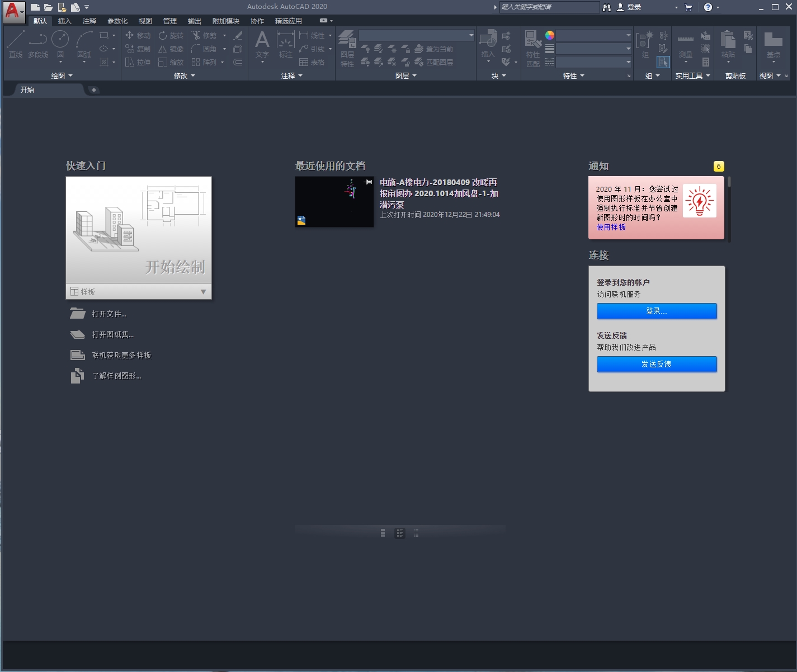Click the Dimension (标注) tool
Screen dimensions: 797x672
(286, 44)
